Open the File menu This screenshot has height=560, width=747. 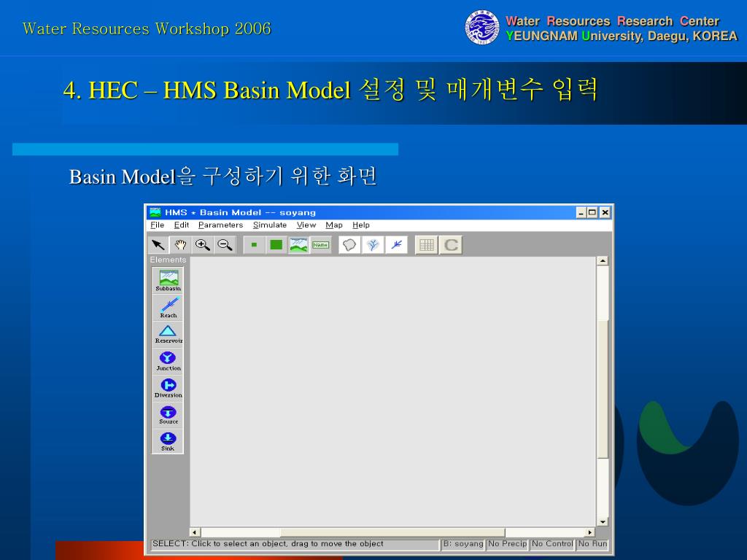tap(158, 225)
